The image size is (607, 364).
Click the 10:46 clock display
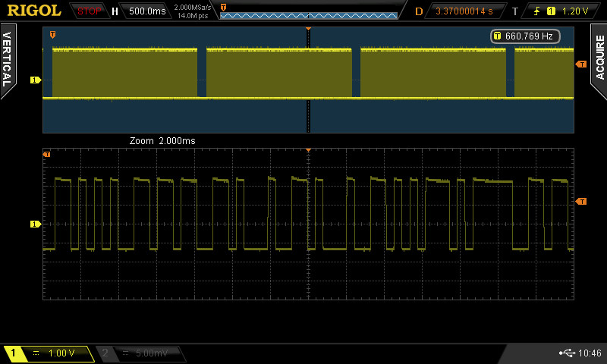[x=589, y=353]
